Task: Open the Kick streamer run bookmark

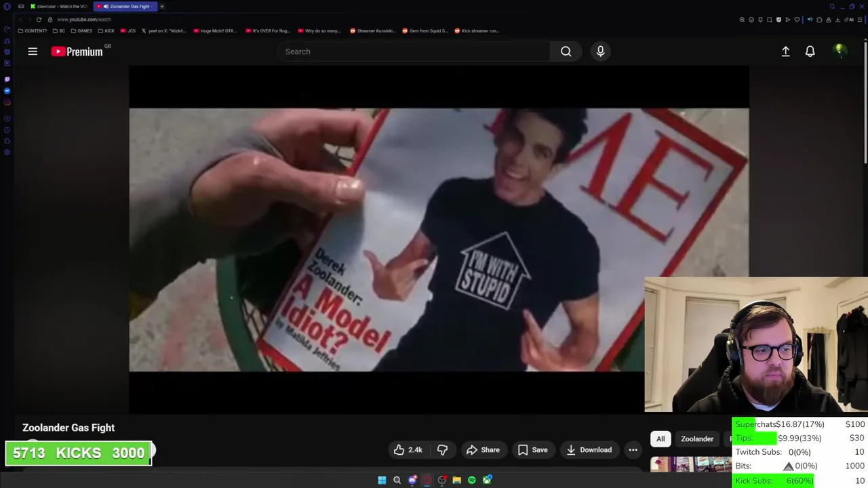Action: click(x=477, y=30)
